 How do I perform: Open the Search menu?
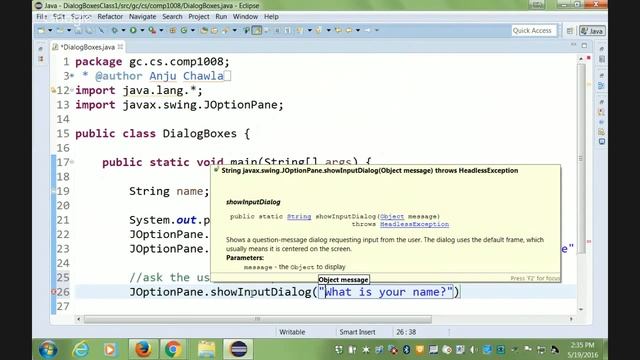click(x=172, y=17)
